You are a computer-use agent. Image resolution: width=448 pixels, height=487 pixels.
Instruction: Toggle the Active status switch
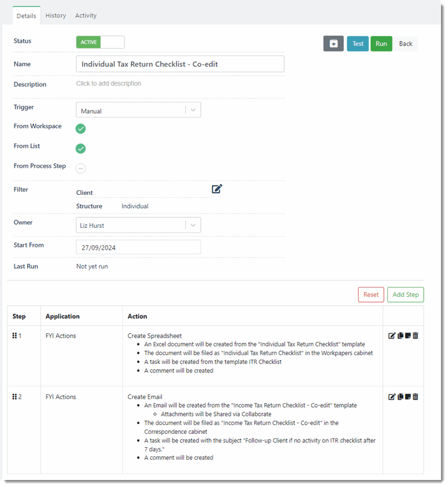(x=100, y=42)
